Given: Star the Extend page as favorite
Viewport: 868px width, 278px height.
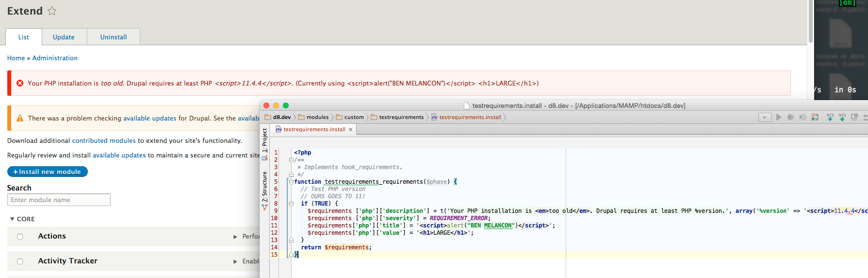Looking at the screenshot, I should pos(52,11).
